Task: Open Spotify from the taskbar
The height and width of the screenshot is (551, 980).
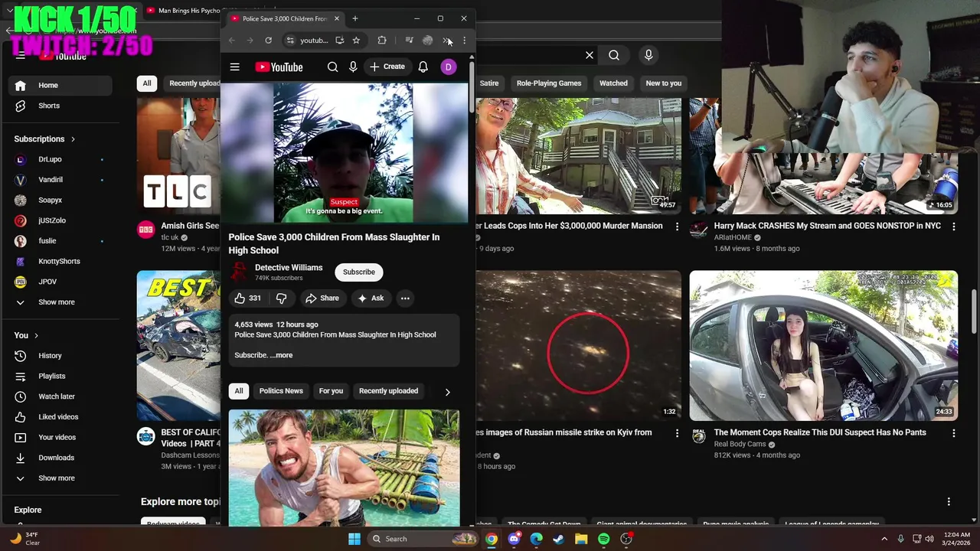Action: (x=603, y=539)
